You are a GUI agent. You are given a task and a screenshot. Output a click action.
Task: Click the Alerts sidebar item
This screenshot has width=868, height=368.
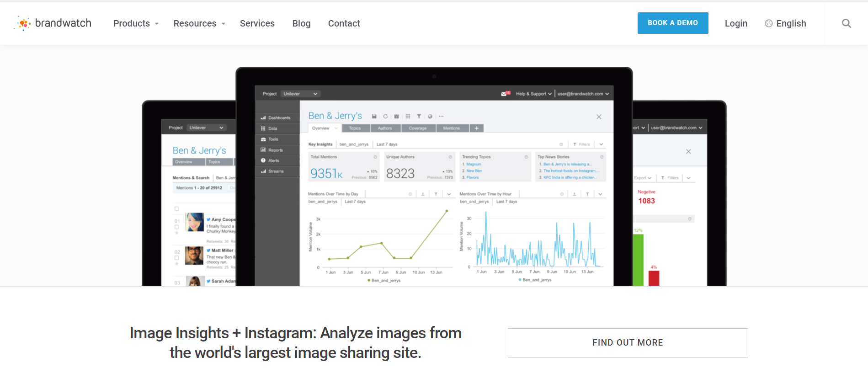coord(276,160)
